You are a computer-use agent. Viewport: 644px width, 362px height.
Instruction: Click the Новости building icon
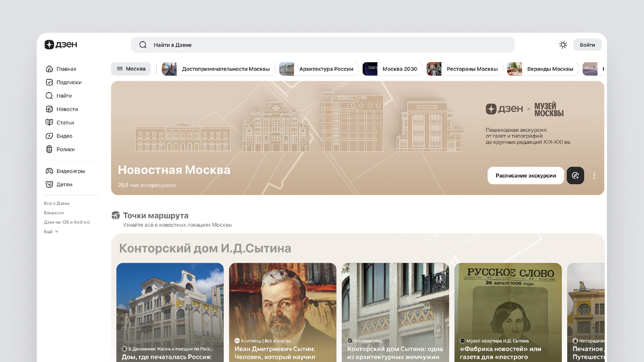point(49,109)
